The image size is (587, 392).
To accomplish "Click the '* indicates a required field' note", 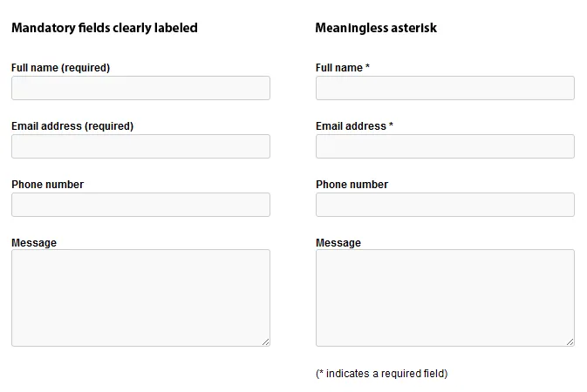I will coord(382,374).
